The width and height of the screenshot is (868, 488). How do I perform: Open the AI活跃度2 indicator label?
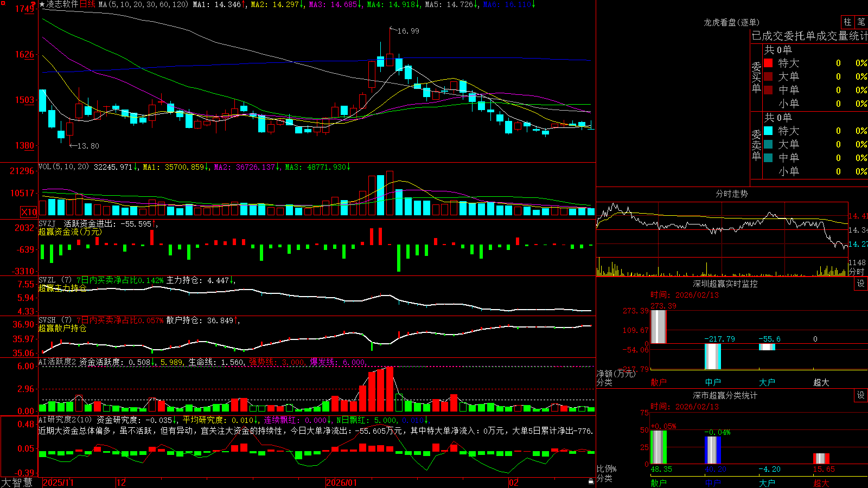point(58,362)
